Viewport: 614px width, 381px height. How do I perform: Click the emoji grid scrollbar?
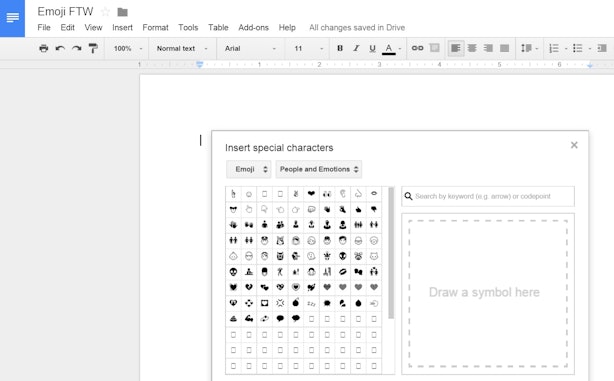point(391,253)
